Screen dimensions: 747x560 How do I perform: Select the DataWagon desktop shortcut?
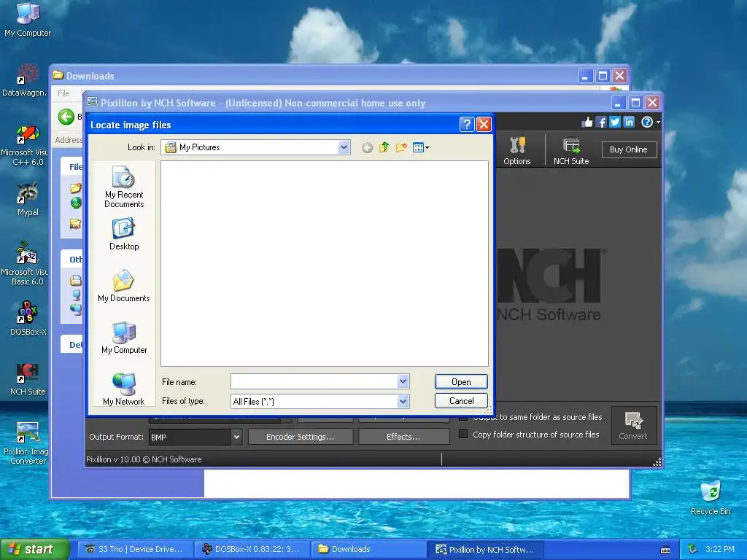(x=25, y=80)
